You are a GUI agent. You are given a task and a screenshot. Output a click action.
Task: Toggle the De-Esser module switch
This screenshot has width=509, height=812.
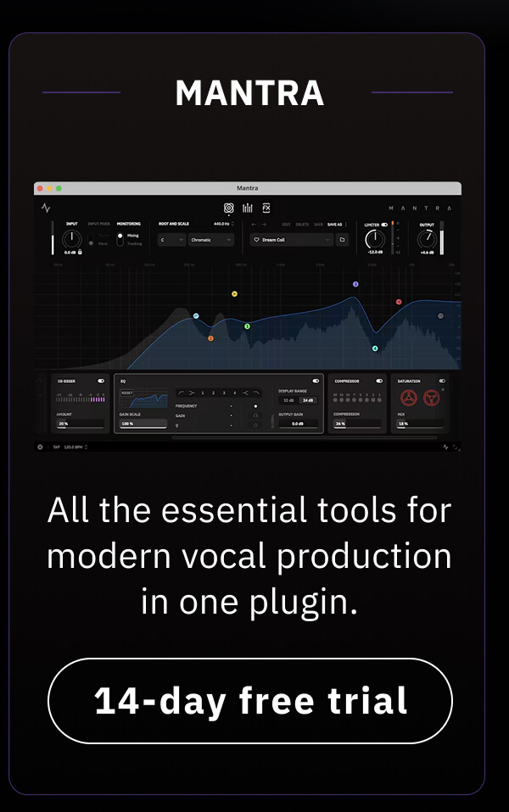[x=101, y=381]
